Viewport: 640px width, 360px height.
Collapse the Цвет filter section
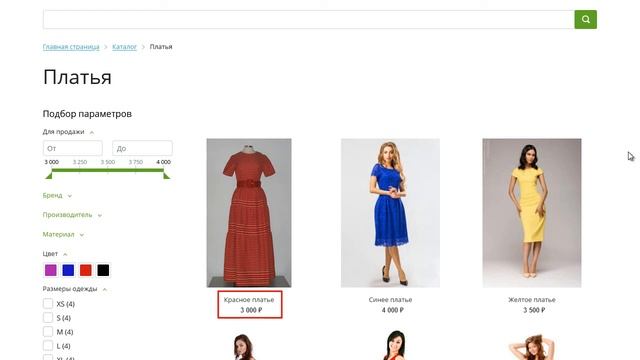[55, 254]
